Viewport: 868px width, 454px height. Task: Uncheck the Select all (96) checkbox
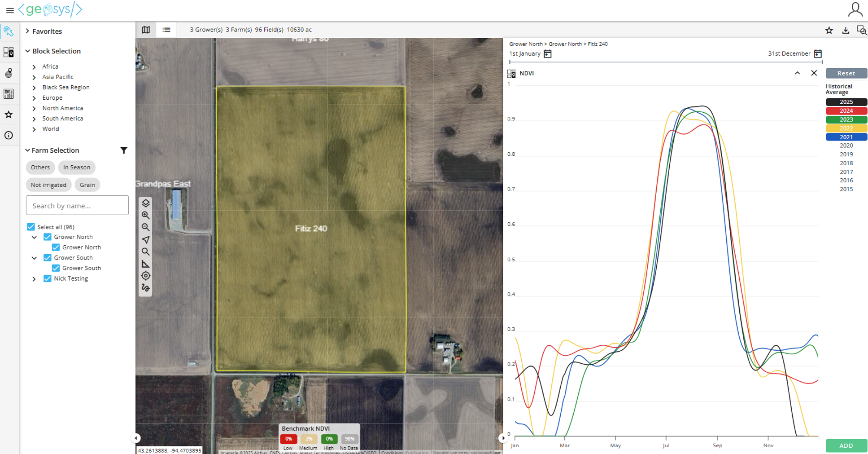31,227
